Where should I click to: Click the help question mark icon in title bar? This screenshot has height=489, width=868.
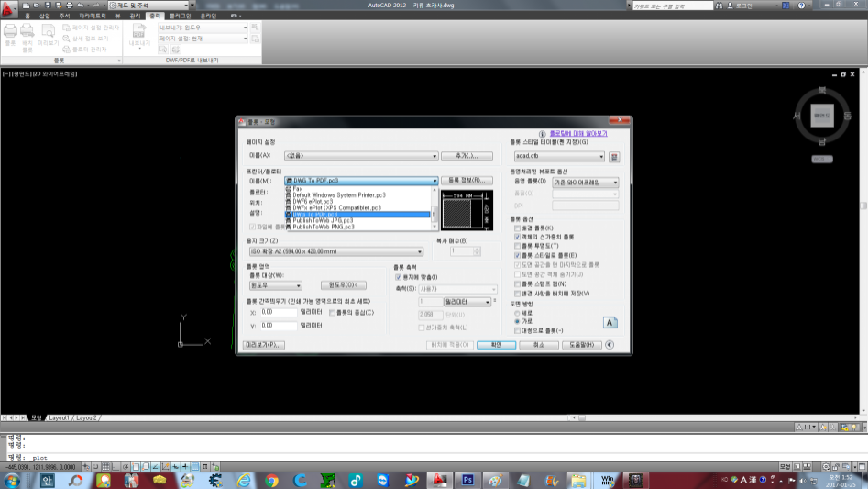pos(801,6)
